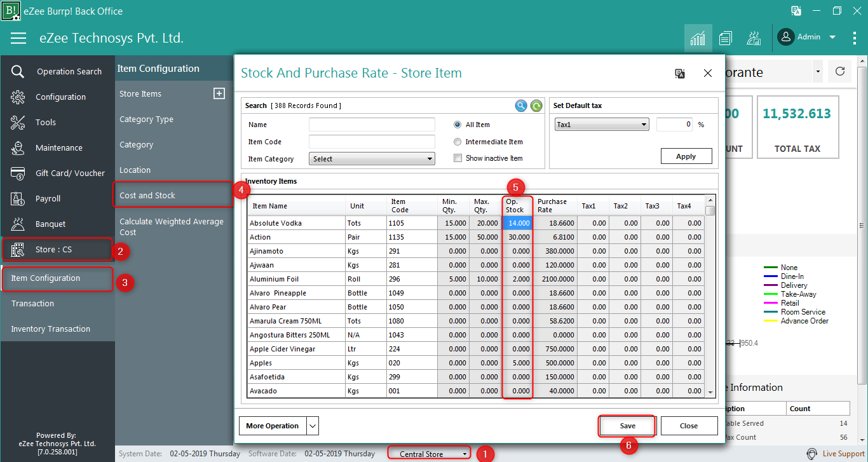Click the Apply default tax button
Viewport: 868px width, 462px height.
pyautogui.click(x=686, y=156)
